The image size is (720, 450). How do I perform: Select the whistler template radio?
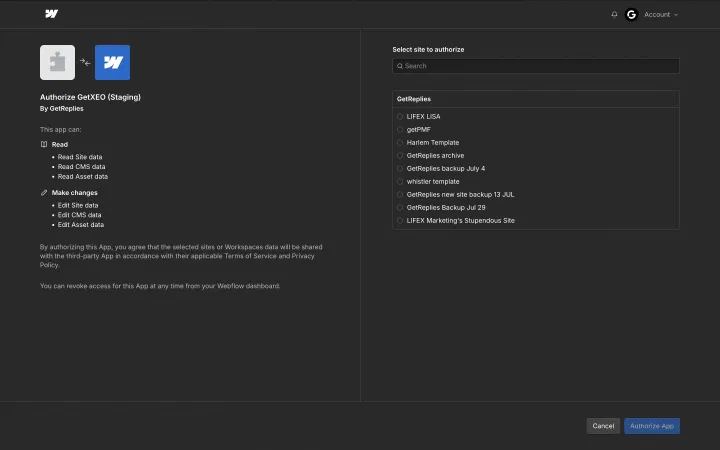coord(400,181)
